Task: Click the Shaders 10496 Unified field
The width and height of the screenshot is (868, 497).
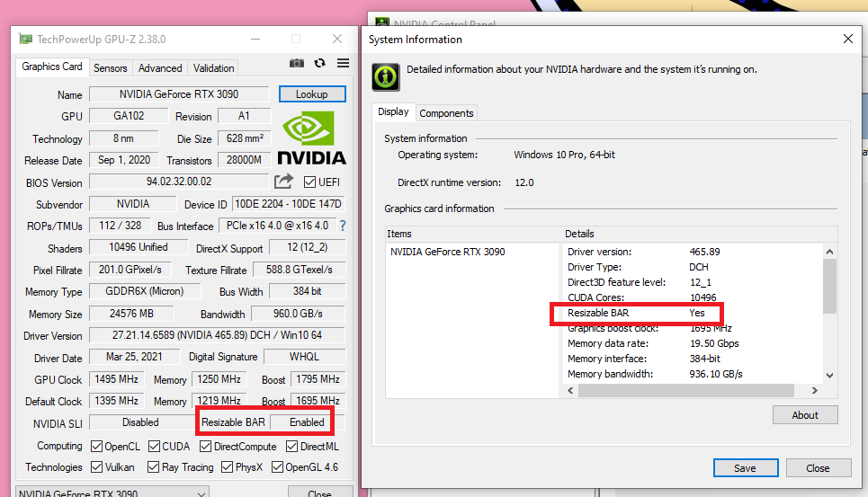Action: (139, 247)
